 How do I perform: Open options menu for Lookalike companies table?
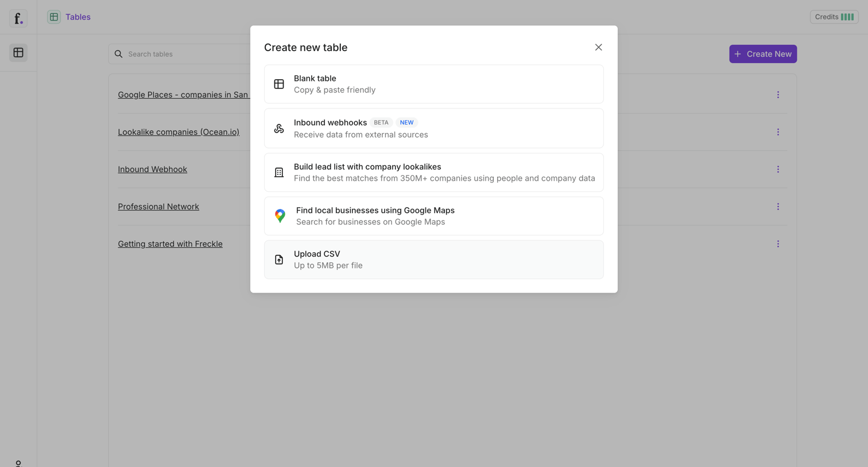coord(778,132)
